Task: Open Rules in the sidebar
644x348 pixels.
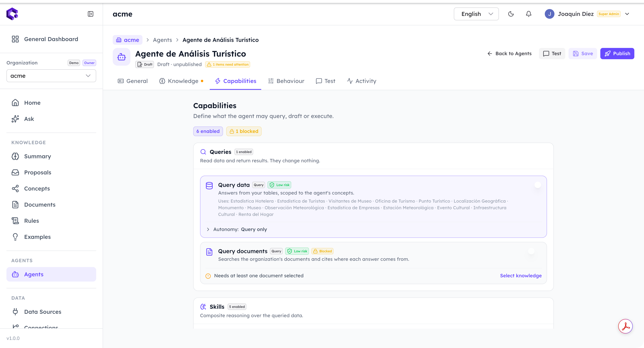Action: tap(51, 221)
